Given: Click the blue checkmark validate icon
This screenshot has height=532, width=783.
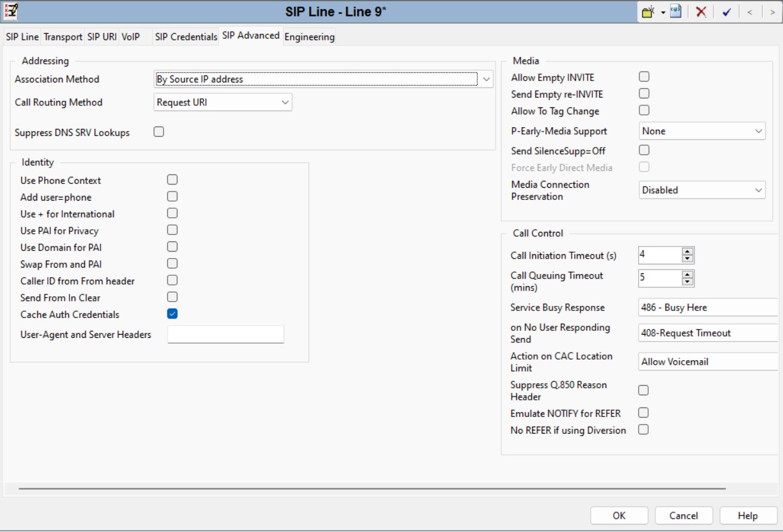Looking at the screenshot, I should (726, 12).
